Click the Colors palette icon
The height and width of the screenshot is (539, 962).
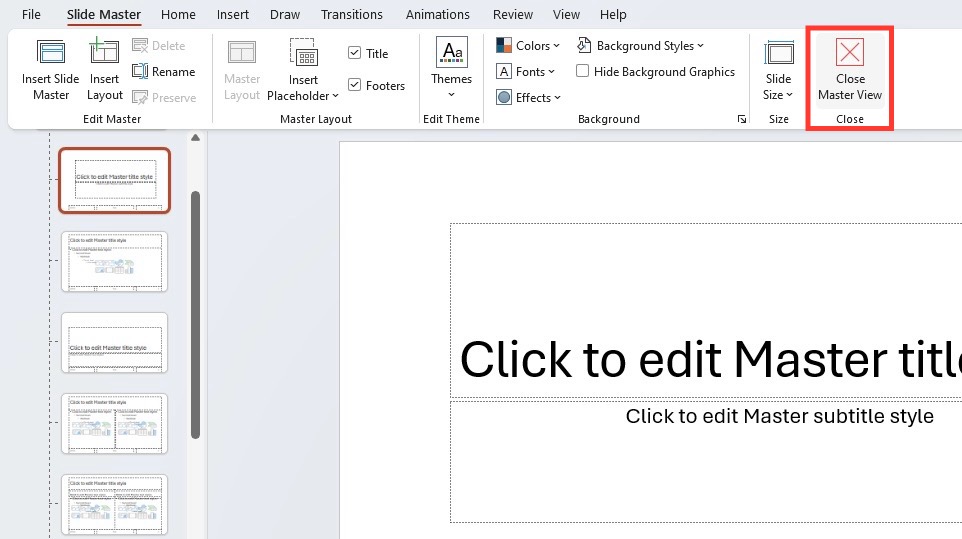[504, 45]
